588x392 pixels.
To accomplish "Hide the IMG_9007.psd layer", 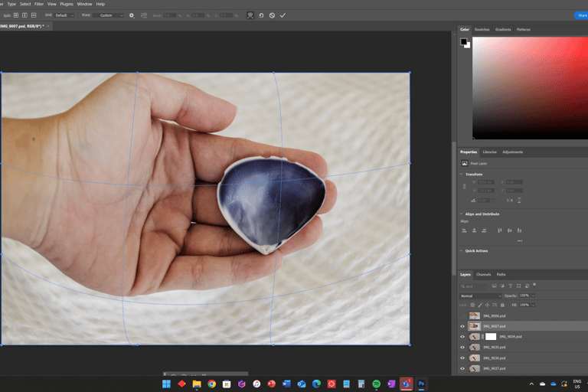I will tap(462, 326).
